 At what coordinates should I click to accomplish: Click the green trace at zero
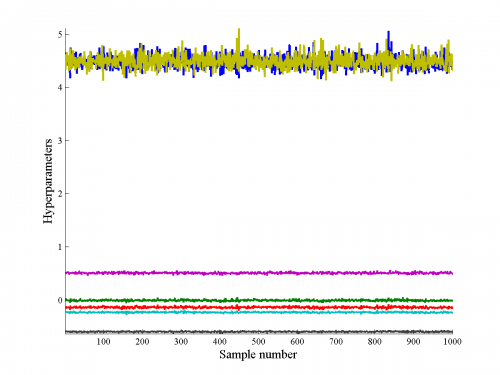pyautogui.click(x=259, y=300)
